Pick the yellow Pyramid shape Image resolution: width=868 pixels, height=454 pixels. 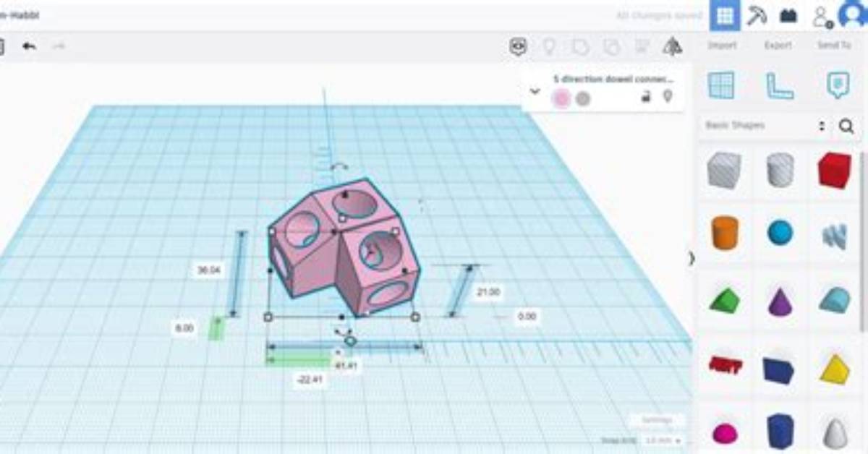point(835,368)
